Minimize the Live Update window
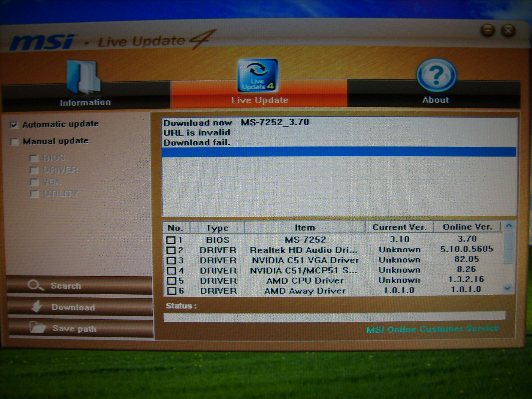The width and height of the screenshot is (532, 399). pos(487,30)
